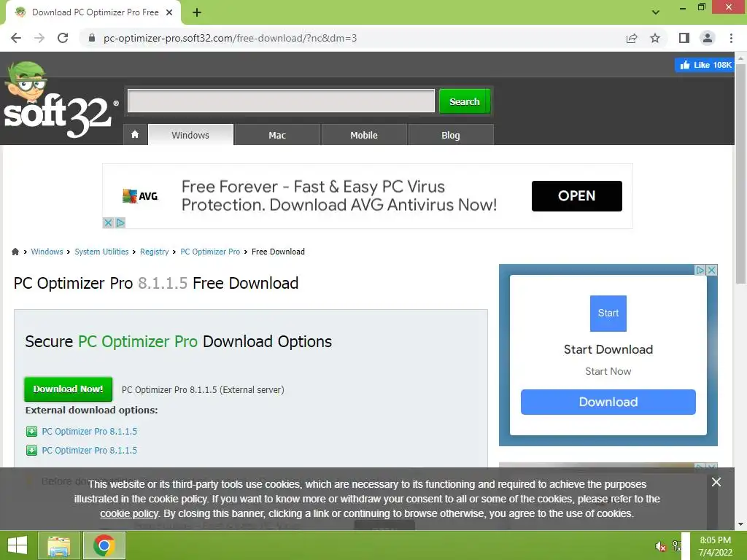Open File Explorer from the taskbar

click(x=59, y=545)
